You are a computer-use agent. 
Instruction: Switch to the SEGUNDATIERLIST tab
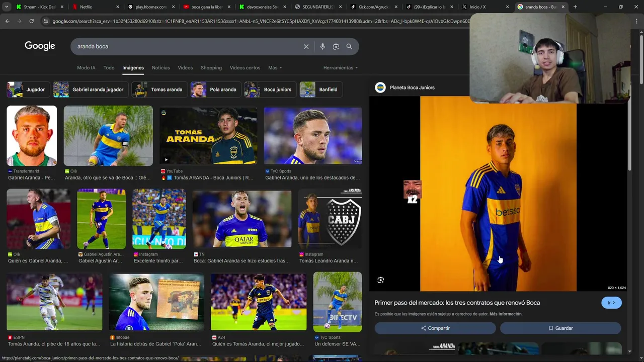click(317, 7)
